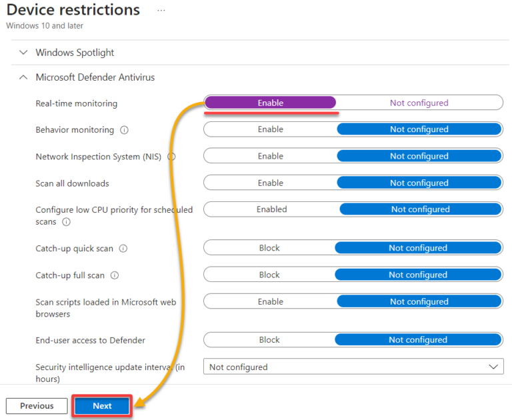
Task: Collapse the Microsoft Defender Antivirus chevron
Action: pos(23,77)
